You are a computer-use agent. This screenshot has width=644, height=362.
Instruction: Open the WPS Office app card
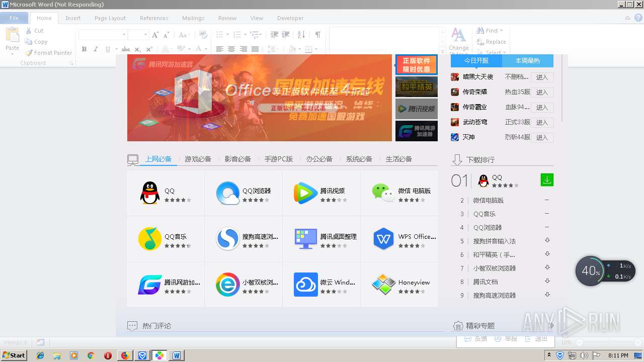tap(399, 239)
